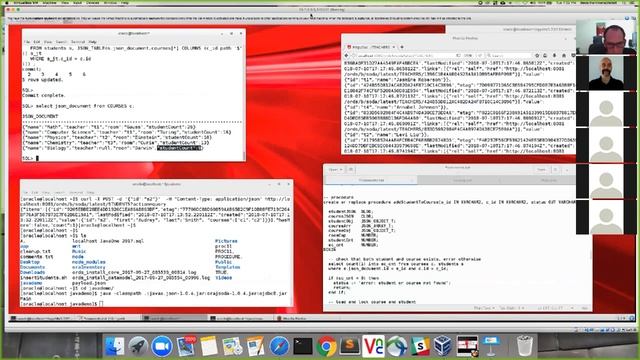This screenshot has width=640, height=360.
Task: Open Sublime Text in the Dock
Action: point(350,346)
